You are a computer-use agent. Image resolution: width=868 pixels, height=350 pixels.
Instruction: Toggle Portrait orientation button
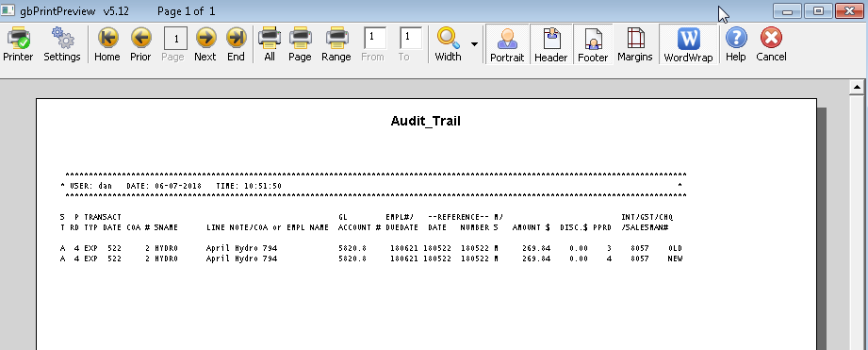click(507, 44)
